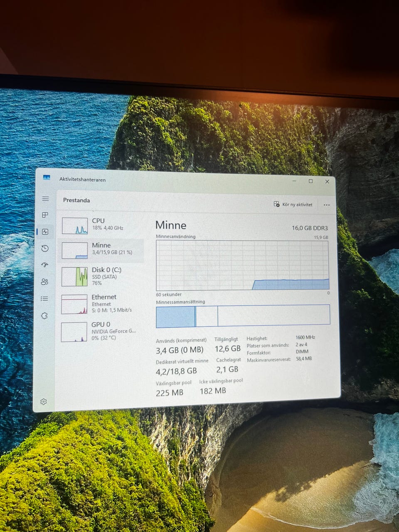Screen dimensions: 399x532
Task: Open the Startup apps page icon
Action: (x=45, y=265)
